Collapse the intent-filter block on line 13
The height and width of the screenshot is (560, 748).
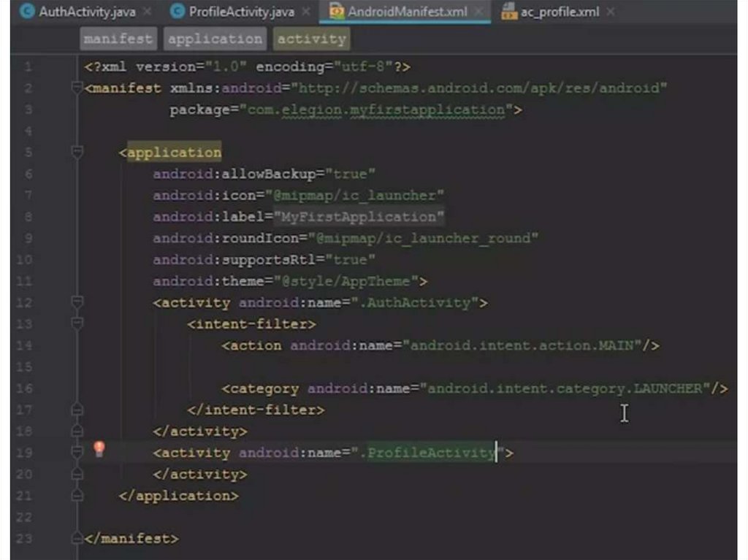tap(77, 323)
